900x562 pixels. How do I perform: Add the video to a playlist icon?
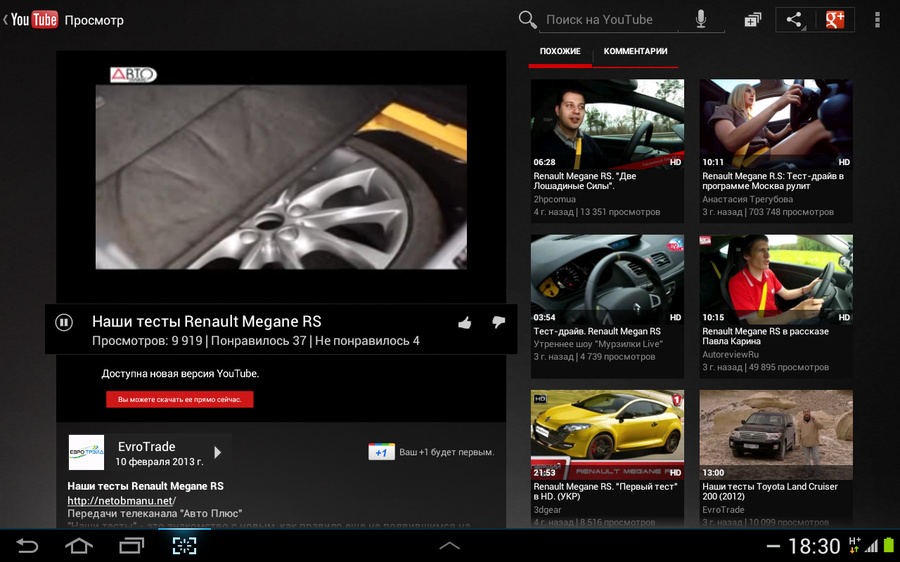(752, 20)
